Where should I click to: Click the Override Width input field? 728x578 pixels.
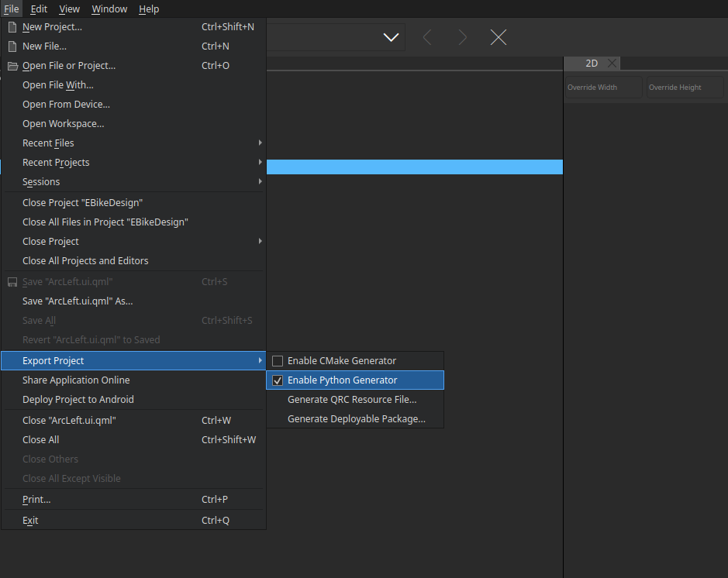(602, 88)
